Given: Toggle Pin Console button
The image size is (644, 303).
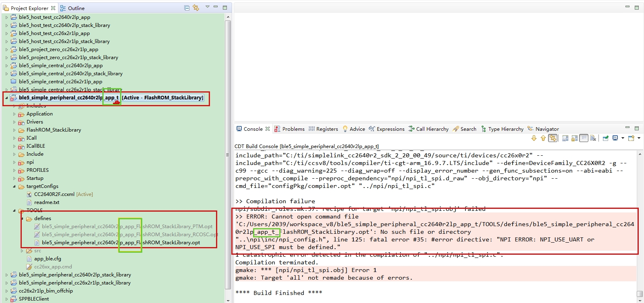Looking at the screenshot, I should click(x=605, y=138).
